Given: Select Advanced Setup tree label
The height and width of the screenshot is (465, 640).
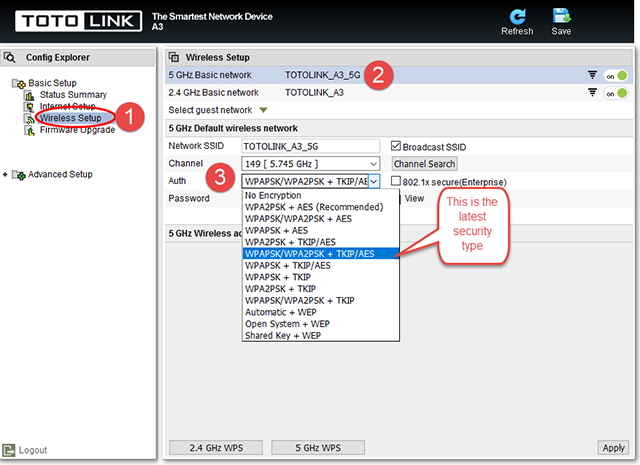Looking at the screenshot, I should click(60, 175).
